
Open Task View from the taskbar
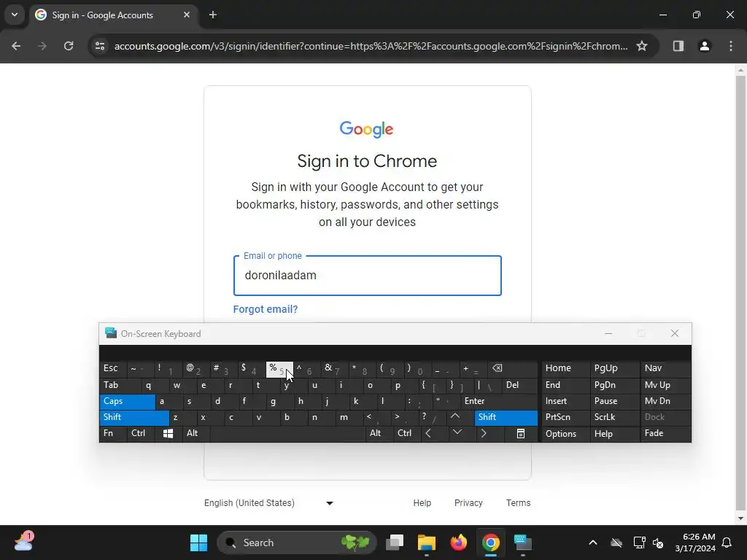(x=395, y=542)
